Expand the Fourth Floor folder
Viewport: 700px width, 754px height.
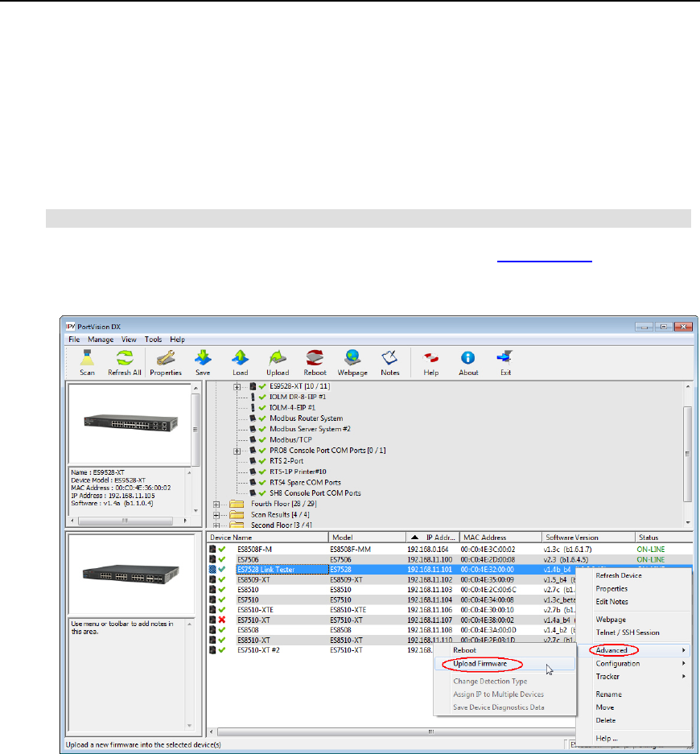(216, 505)
